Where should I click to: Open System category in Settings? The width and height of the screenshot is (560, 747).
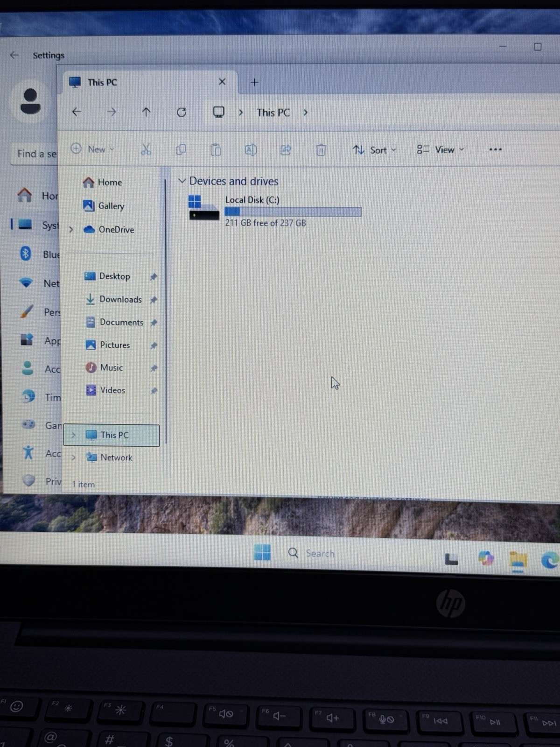(35, 225)
